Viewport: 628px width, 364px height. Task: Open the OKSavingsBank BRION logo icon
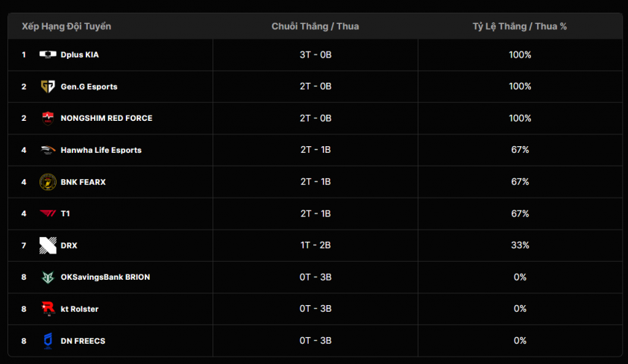pyautogui.click(x=48, y=277)
